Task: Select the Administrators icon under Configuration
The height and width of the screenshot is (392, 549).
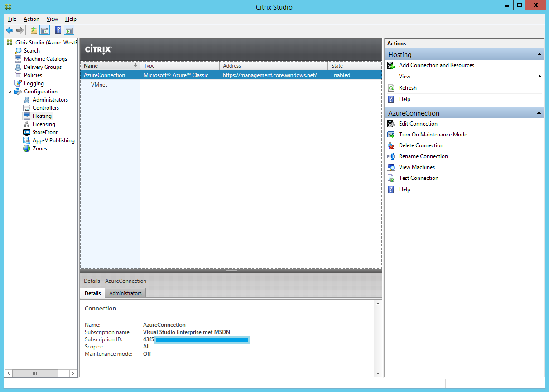Action: [27, 100]
